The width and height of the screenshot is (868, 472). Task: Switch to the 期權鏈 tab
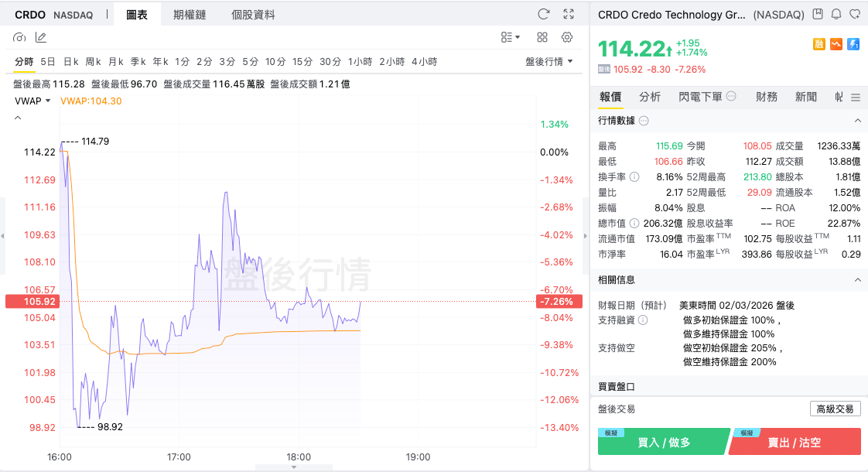(190, 15)
